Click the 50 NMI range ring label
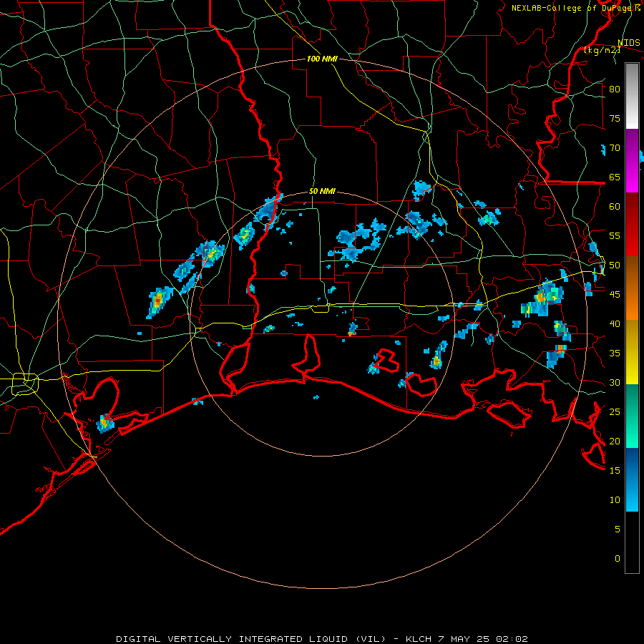Screen dimensions: 644x644 322,191
